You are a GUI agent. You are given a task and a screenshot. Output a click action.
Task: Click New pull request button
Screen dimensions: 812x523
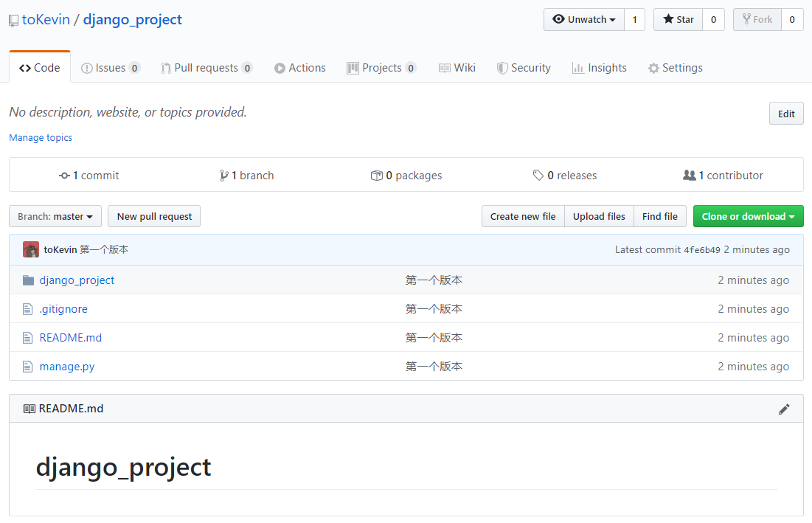coord(154,216)
